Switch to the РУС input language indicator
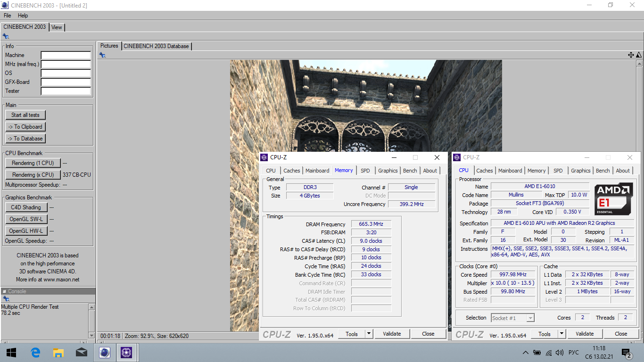This screenshot has height=362, width=644. (574, 353)
